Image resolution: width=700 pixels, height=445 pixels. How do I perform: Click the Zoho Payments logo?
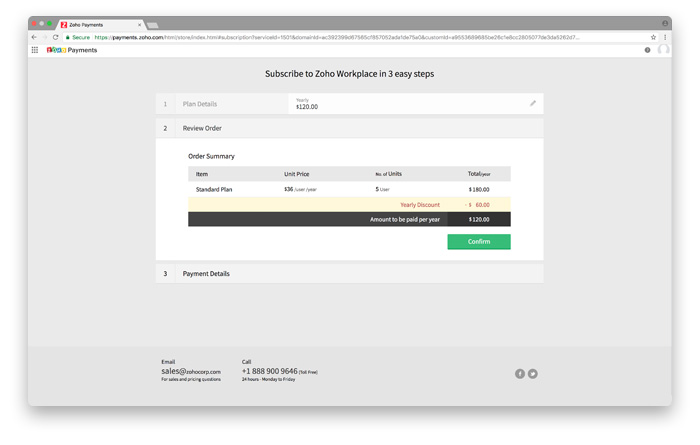pyautogui.click(x=71, y=50)
